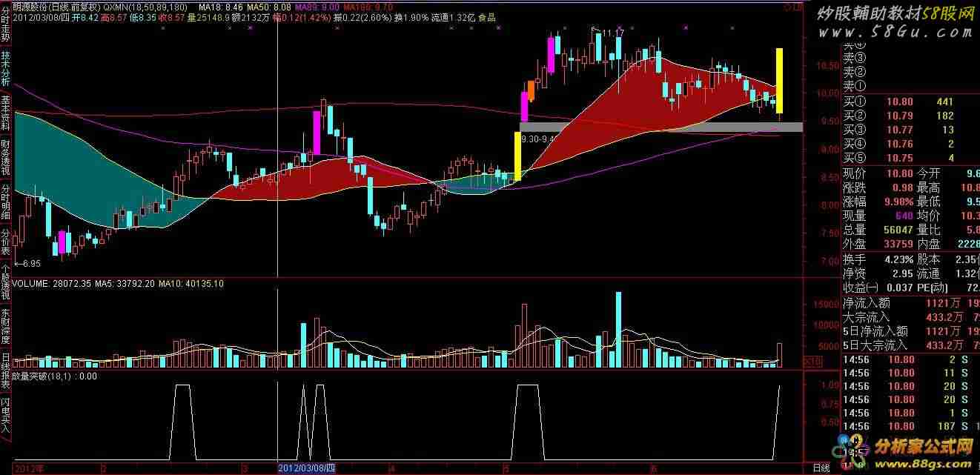
Task: Show the 分价表 sidebar tab
Action: point(6,242)
